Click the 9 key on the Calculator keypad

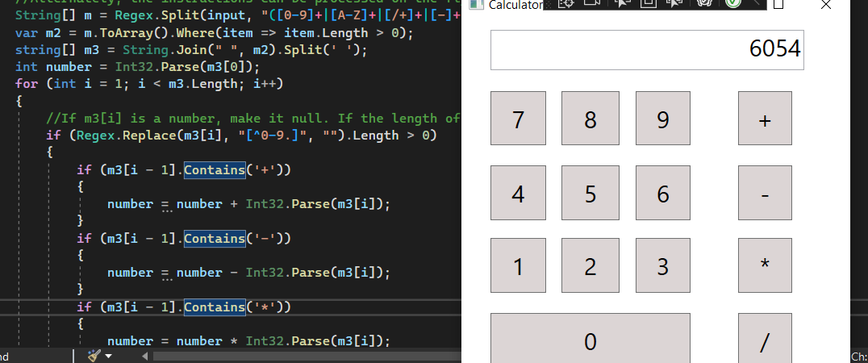[662, 119]
